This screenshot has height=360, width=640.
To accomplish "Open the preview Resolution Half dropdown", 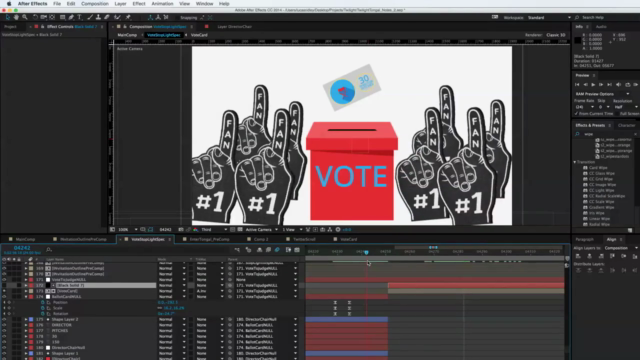I will pyautogui.click(x=625, y=107).
